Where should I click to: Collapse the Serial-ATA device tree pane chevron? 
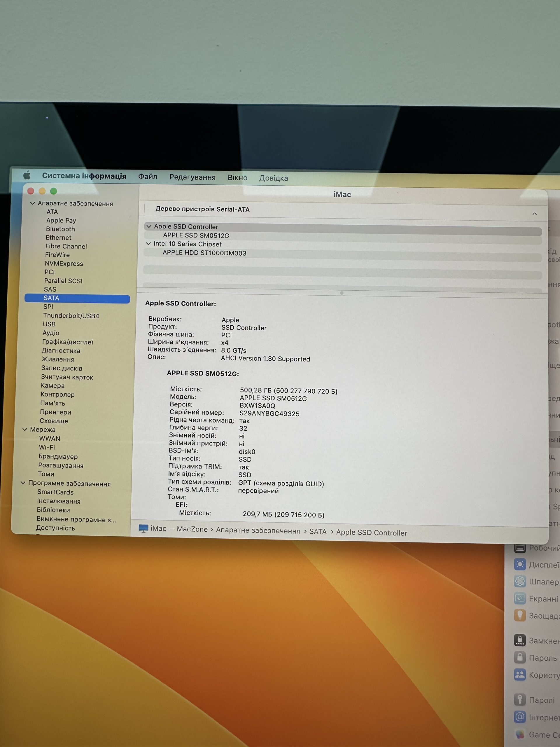pyautogui.click(x=534, y=214)
